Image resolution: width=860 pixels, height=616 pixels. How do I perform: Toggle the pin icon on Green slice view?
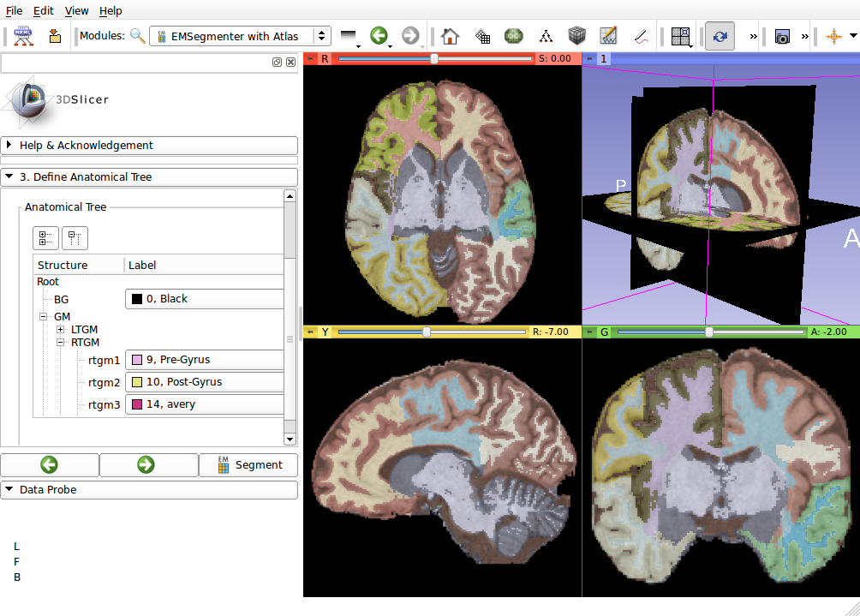pos(588,332)
